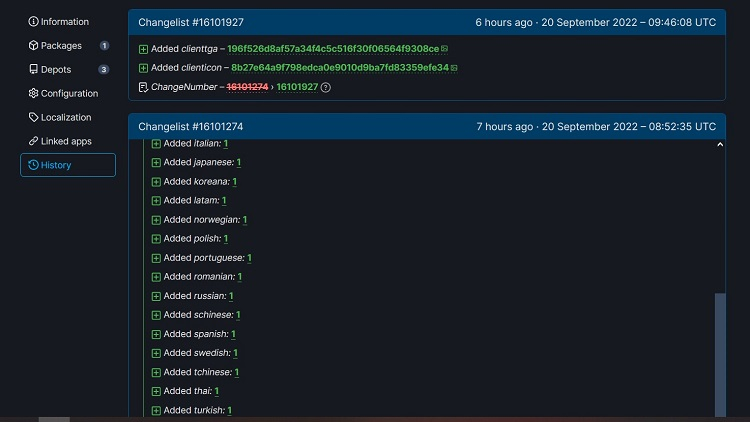This screenshot has height=422, width=750.
Task: Click the Linked apps chain icon
Action: [x=33, y=141]
